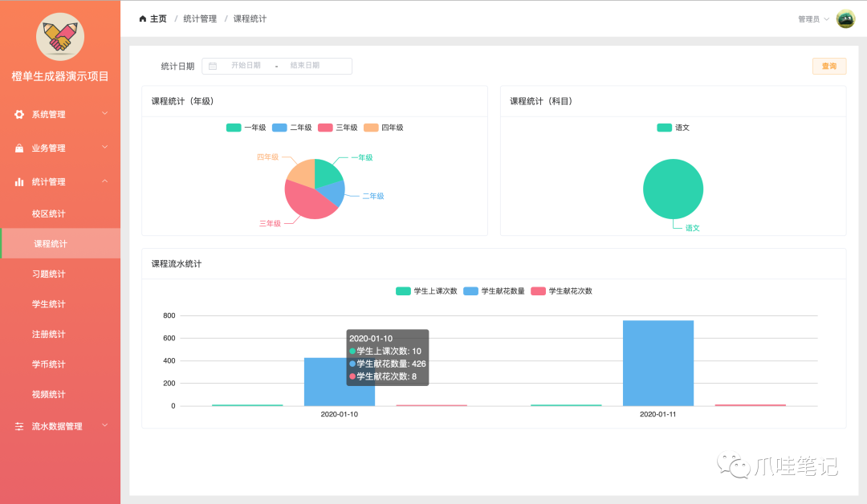Open the admin avatar picture
867x504 pixels.
pos(845,18)
